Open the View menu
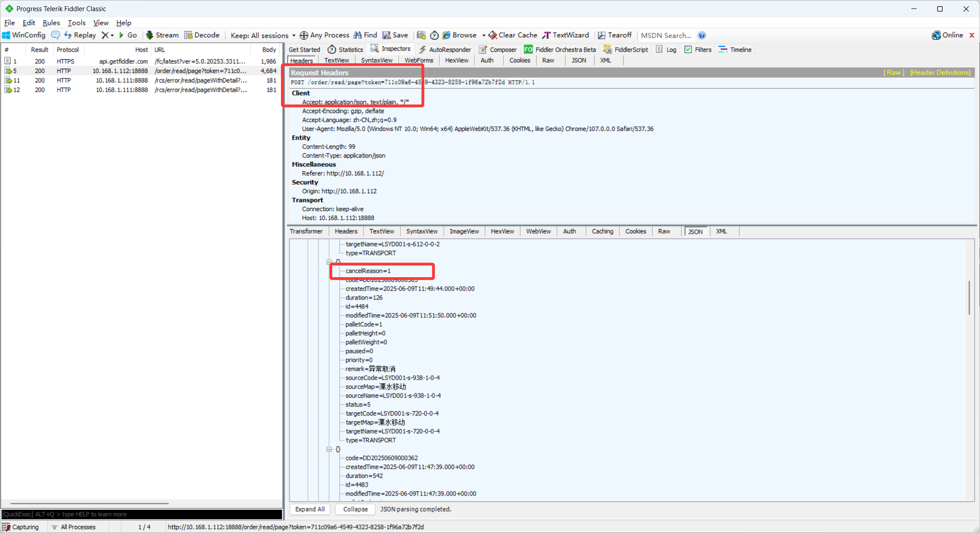Screen dimensions: 980x533 [x=100, y=23]
